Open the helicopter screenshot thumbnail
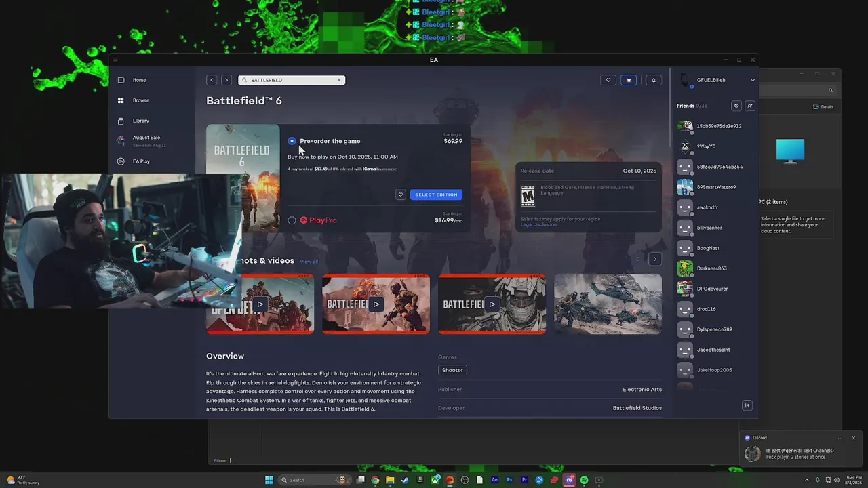Viewport: 868px width, 488px height. [608, 304]
